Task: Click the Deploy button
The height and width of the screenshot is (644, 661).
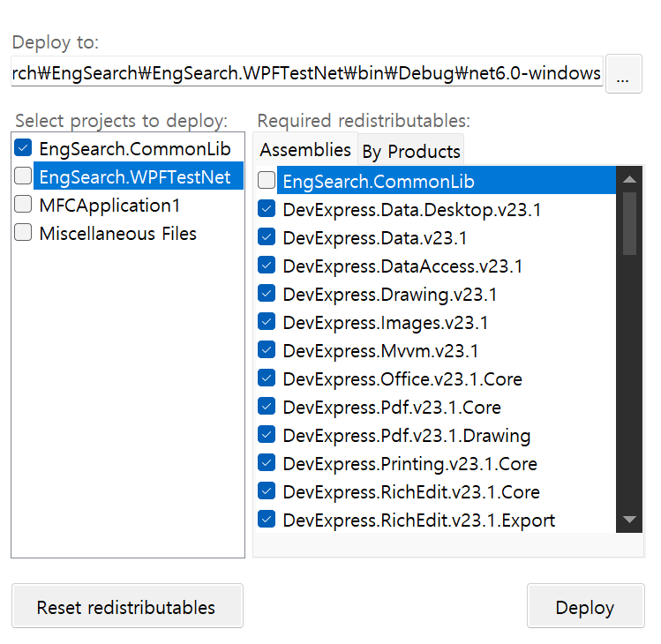Action: point(585,606)
